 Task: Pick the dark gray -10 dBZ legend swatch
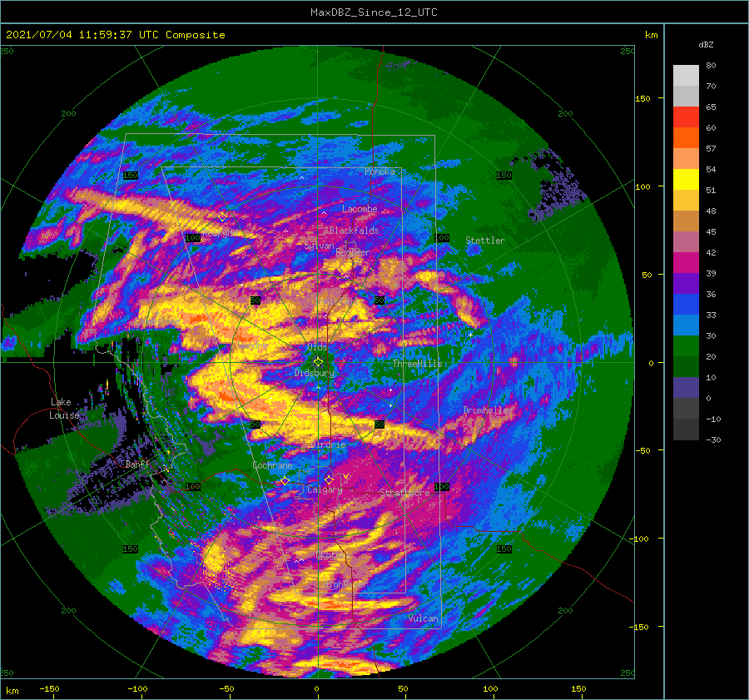686,429
